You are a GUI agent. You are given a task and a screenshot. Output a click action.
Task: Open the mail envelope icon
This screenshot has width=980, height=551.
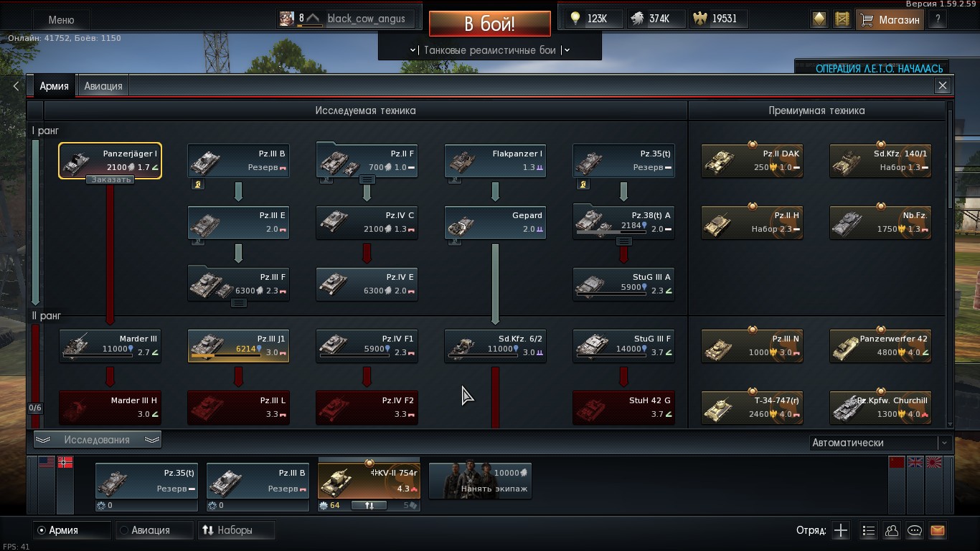click(x=937, y=531)
